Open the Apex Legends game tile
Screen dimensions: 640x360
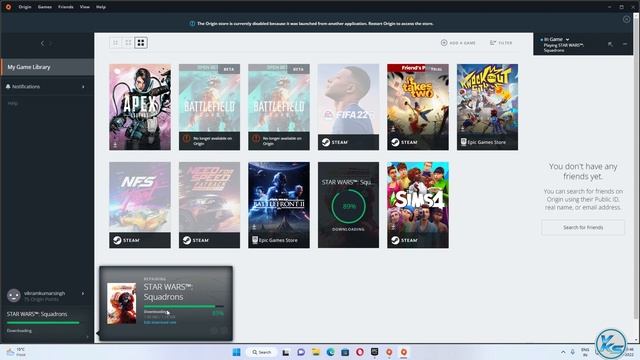tap(140, 107)
